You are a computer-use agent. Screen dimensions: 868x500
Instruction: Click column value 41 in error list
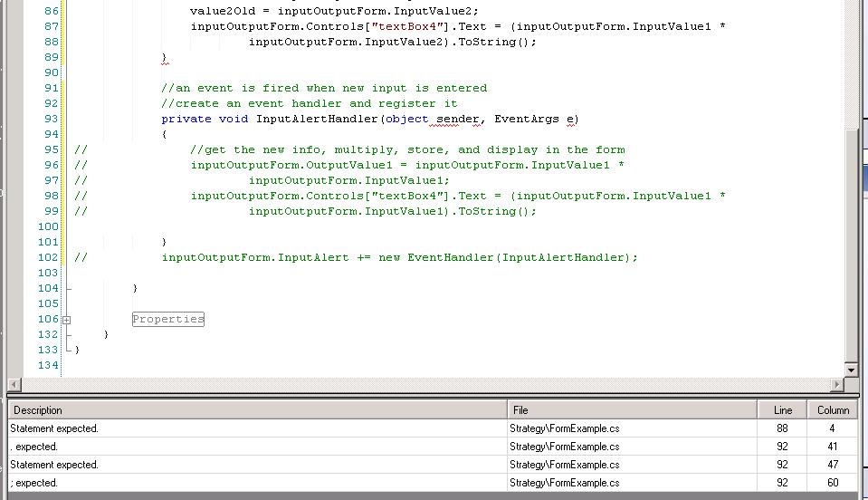pyautogui.click(x=832, y=447)
